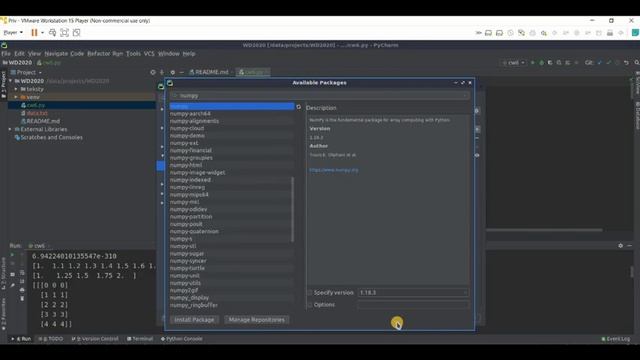Screen dimensions: 640x360
Task: Open the TODO tool window tab
Action: click(51, 339)
